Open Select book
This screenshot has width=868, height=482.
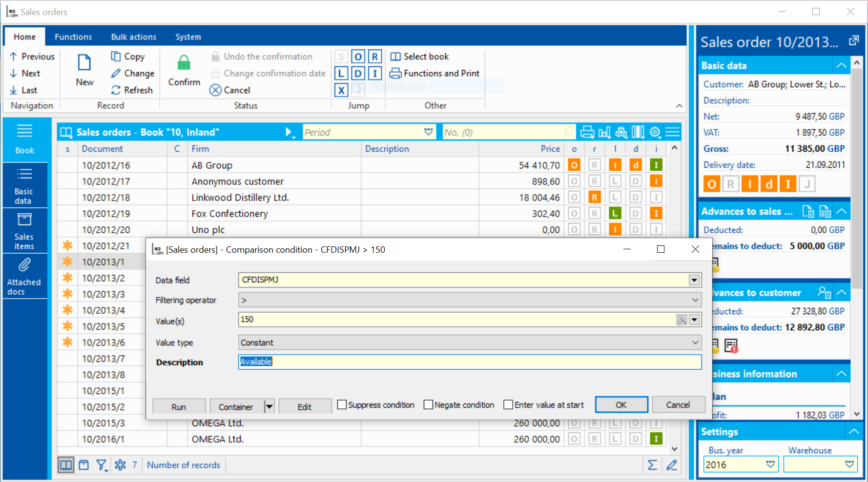tap(419, 57)
